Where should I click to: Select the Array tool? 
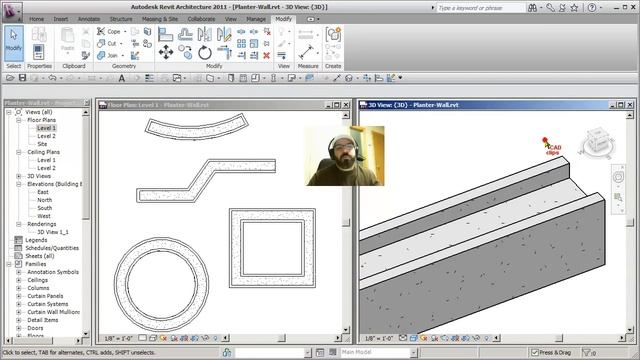pyautogui.click(x=241, y=43)
